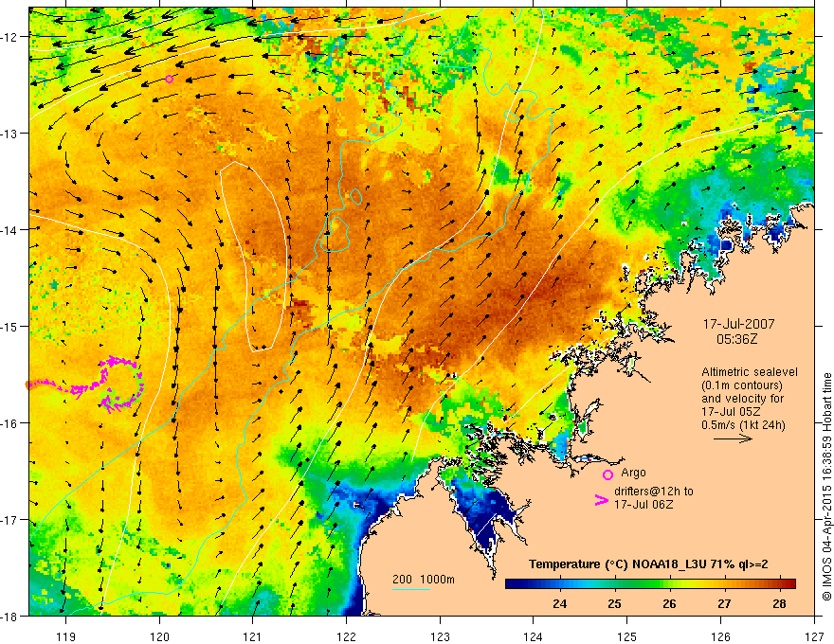Click the longitude label '122'
The image size is (834, 644).
tap(346, 636)
